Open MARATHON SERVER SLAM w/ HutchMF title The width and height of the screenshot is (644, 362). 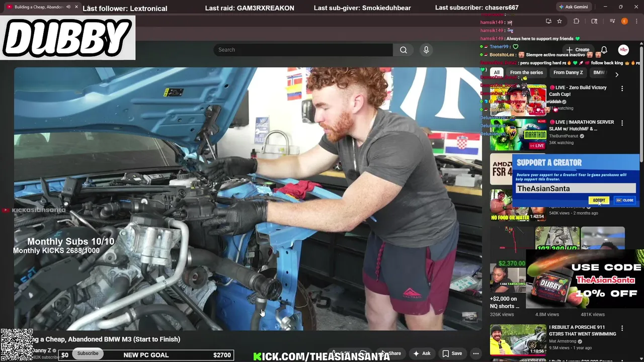(x=582, y=125)
